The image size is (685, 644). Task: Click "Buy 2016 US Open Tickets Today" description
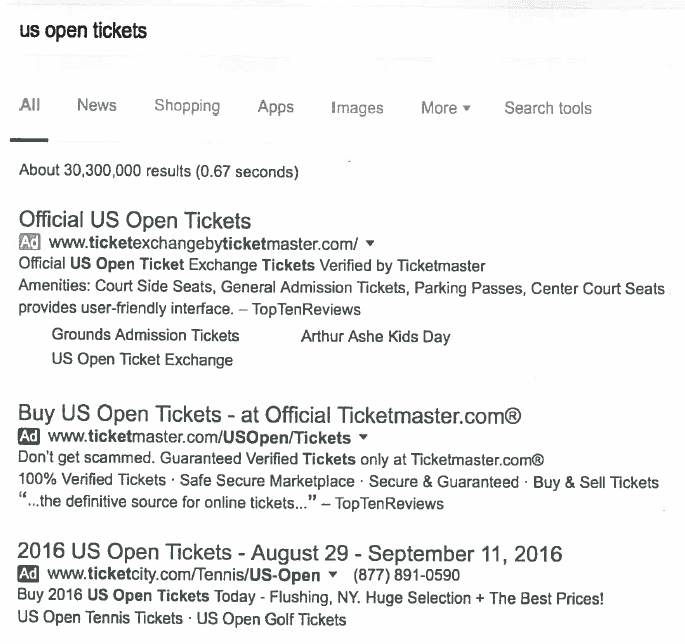click(x=311, y=597)
